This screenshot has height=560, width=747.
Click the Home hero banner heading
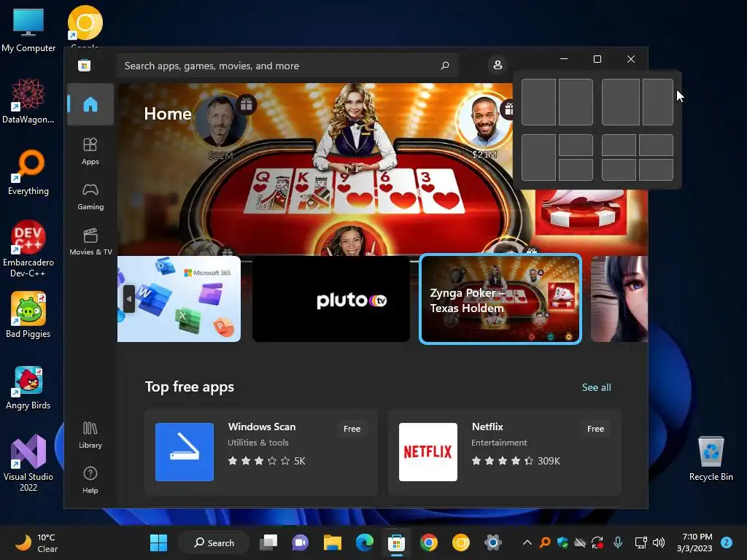tap(168, 113)
